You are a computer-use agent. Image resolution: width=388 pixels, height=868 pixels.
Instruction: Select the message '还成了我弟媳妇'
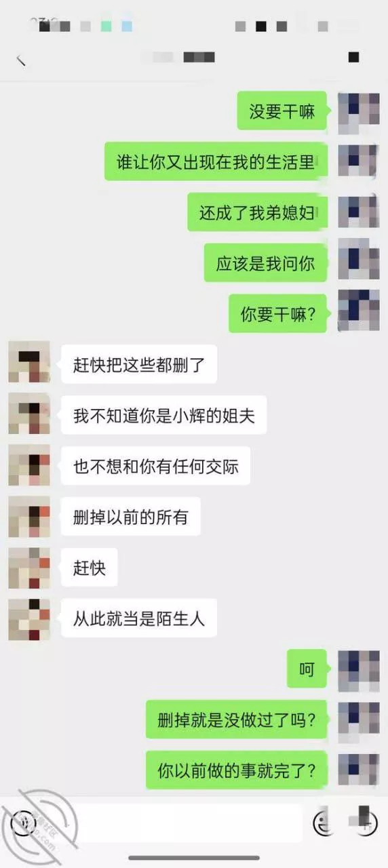258,212
